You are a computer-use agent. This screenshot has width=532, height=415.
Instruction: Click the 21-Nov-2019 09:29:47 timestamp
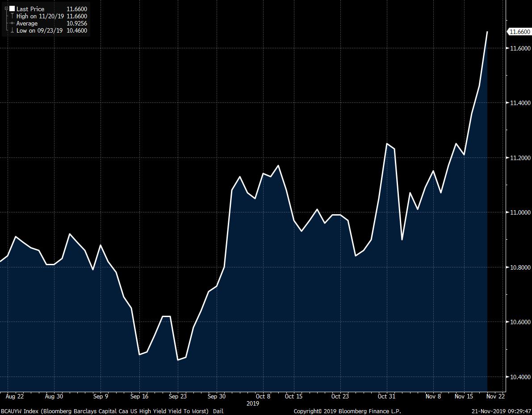(x=502, y=411)
